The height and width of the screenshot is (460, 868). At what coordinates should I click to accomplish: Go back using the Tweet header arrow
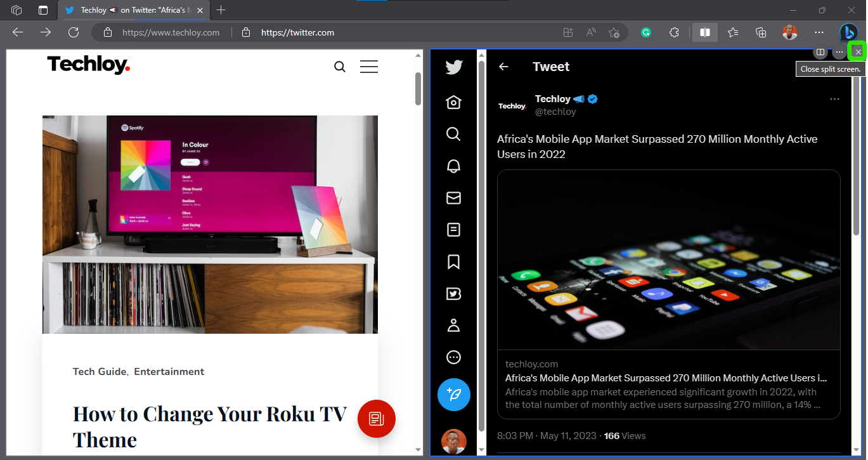click(503, 67)
